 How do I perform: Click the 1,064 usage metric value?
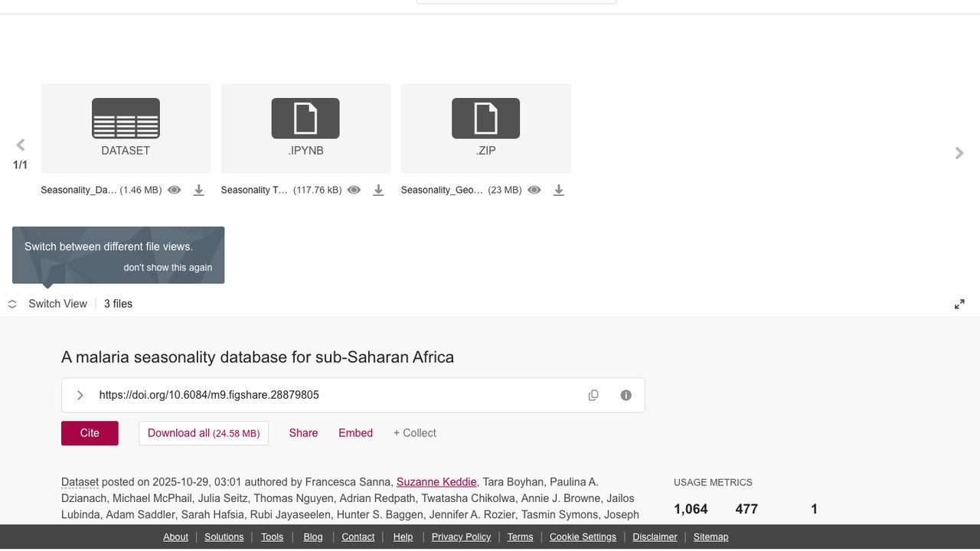point(691,510)
